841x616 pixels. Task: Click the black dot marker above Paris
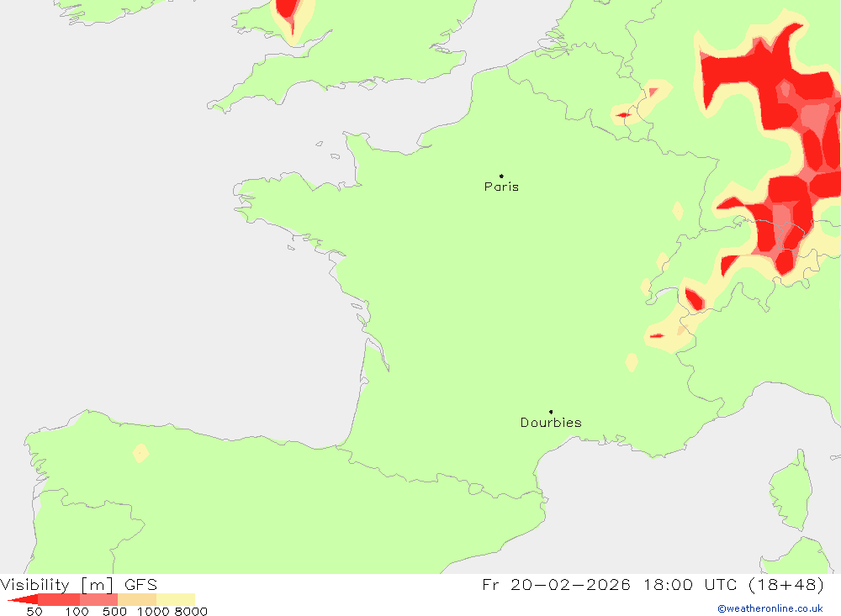pos(501,176)
